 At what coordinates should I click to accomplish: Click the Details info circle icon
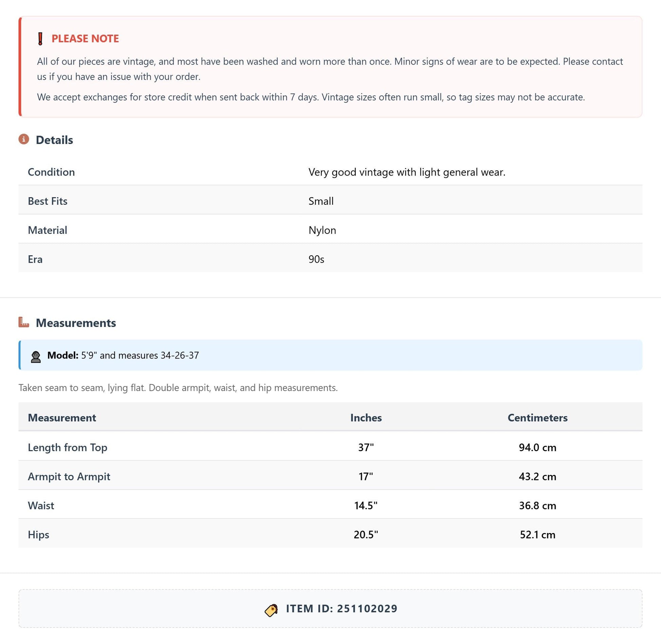pos(24,139)
